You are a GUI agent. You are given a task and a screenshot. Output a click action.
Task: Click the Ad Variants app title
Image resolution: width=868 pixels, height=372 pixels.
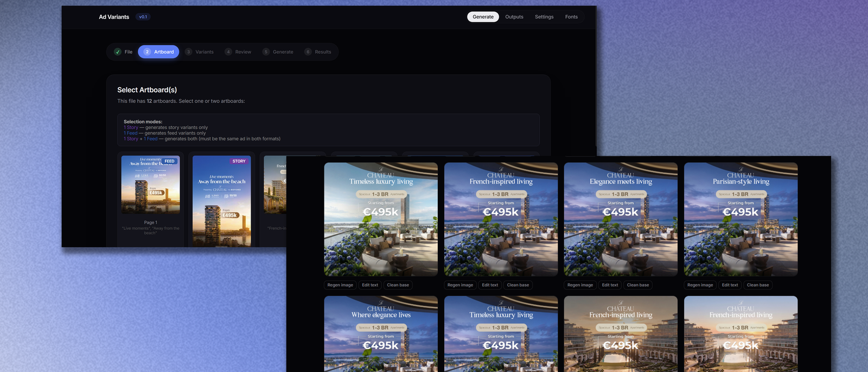click(x=114, y=17)
